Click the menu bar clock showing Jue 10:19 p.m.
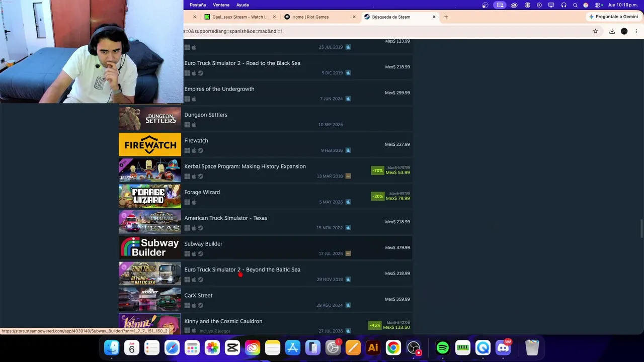644x362 pixels. click(623, 5)
